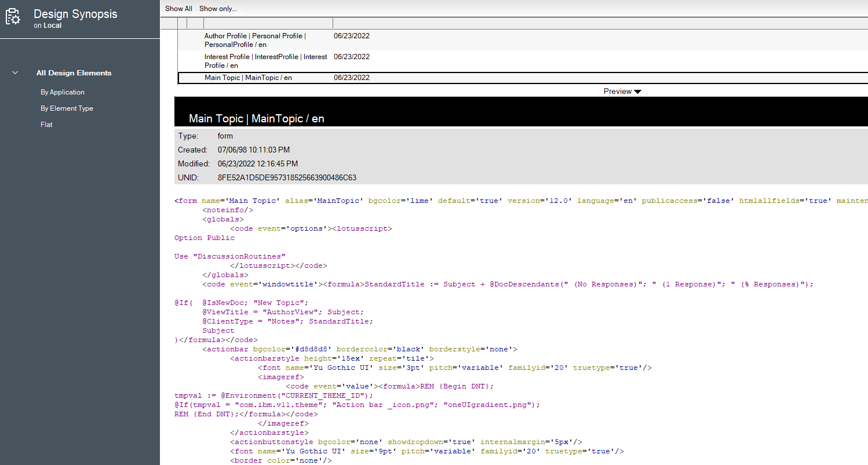
Task: Collapse the All Design Elements chevron
Action: tap(14, 73)
